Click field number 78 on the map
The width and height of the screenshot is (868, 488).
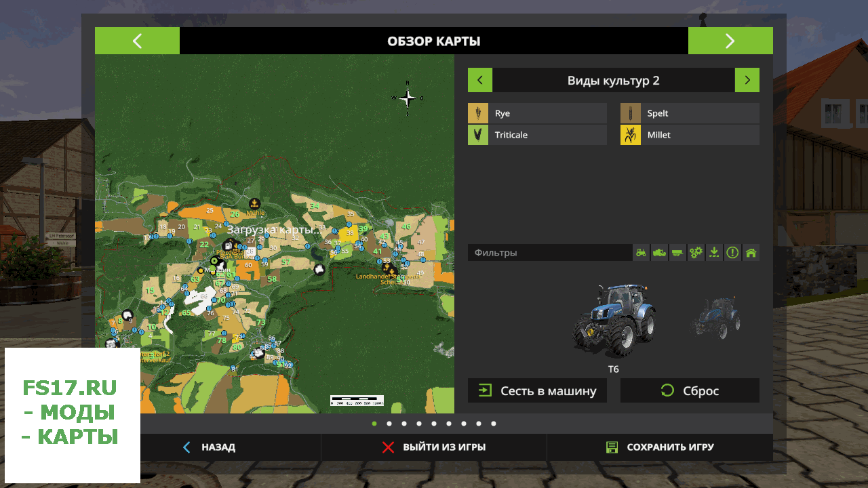[222, 340]
